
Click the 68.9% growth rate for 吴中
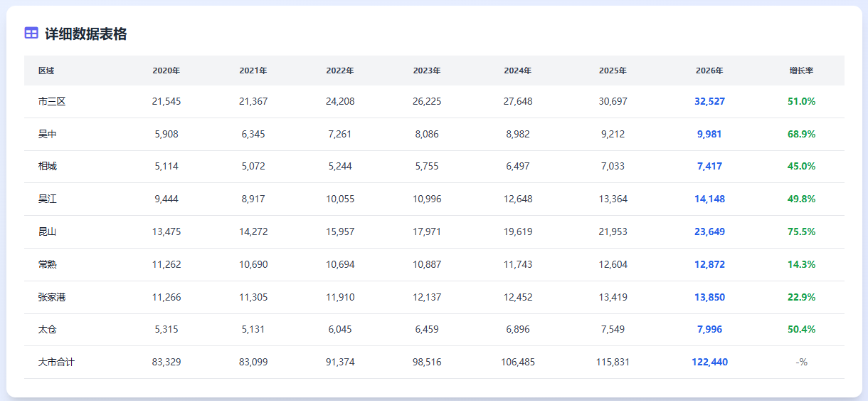801,134
